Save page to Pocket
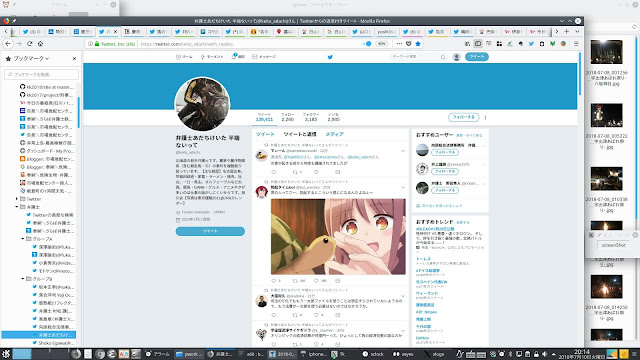 tap(409, 44)
